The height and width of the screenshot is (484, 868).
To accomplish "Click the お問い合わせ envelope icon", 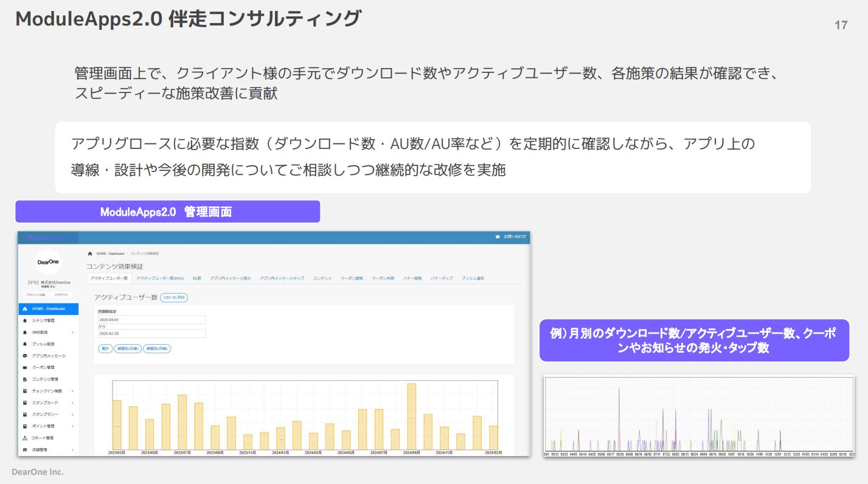I will click(496, 237).
